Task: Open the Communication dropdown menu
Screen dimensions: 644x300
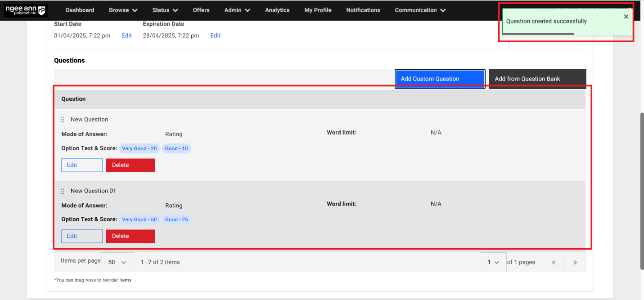Action: click(x=420, y=10)
